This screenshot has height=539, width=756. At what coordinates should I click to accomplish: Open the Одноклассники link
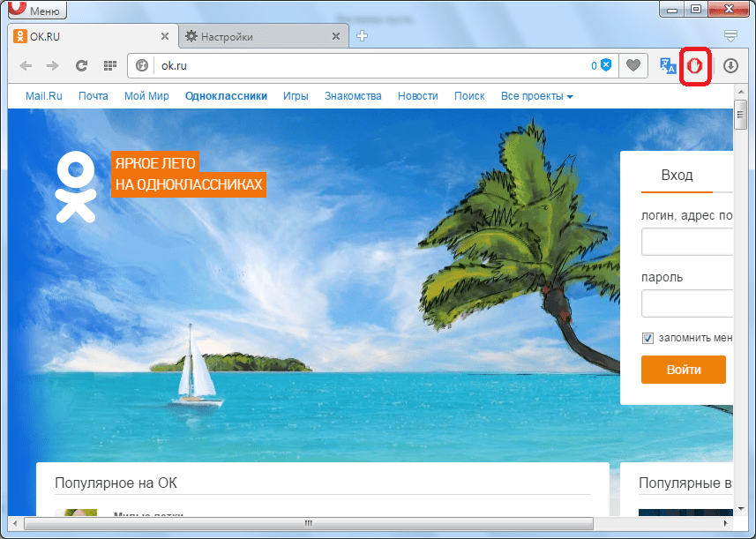(226, 96)
